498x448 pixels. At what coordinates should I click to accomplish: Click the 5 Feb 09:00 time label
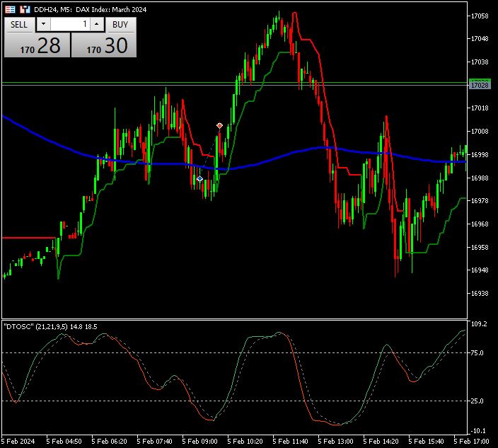pyautogui.click(x=199, y=442)
